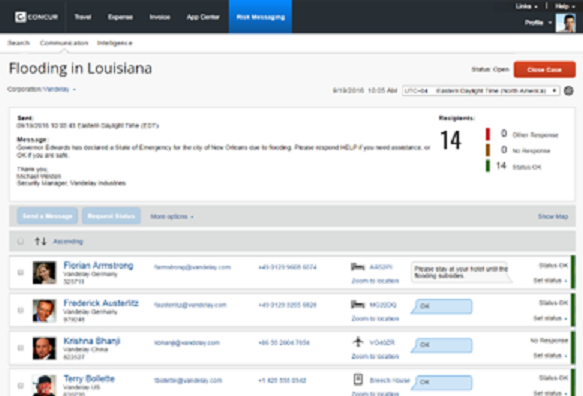
Task: Tick the select-all checkbox in sort bar
Action: pyautogui.click(x=20, y=241)
